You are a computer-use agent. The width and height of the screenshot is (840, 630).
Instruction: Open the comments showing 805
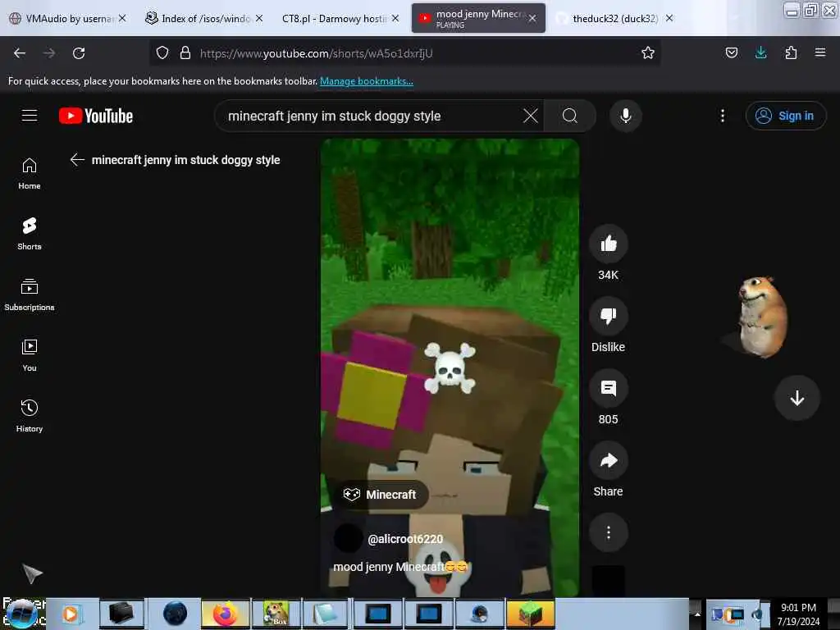click(608, 388)
